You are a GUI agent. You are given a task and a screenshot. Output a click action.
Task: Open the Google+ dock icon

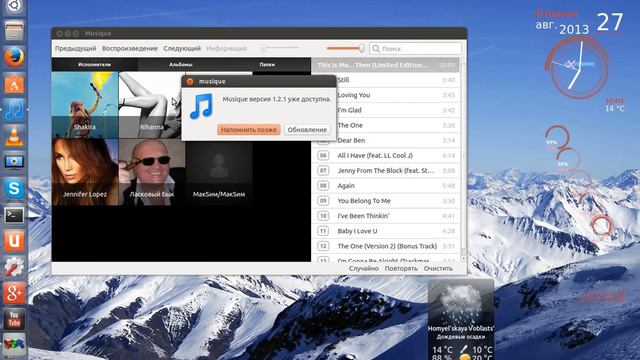(x=14, y=293)
